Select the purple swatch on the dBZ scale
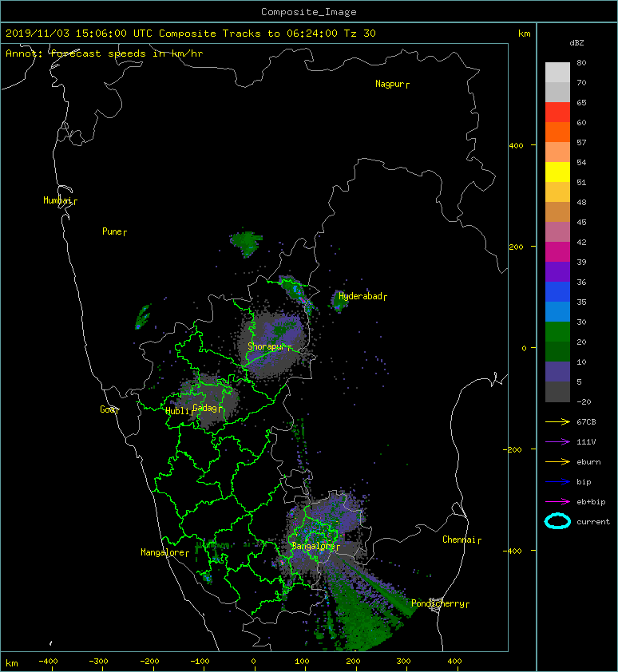This screenshot has height=672, width=618. (x=557, y=271)
